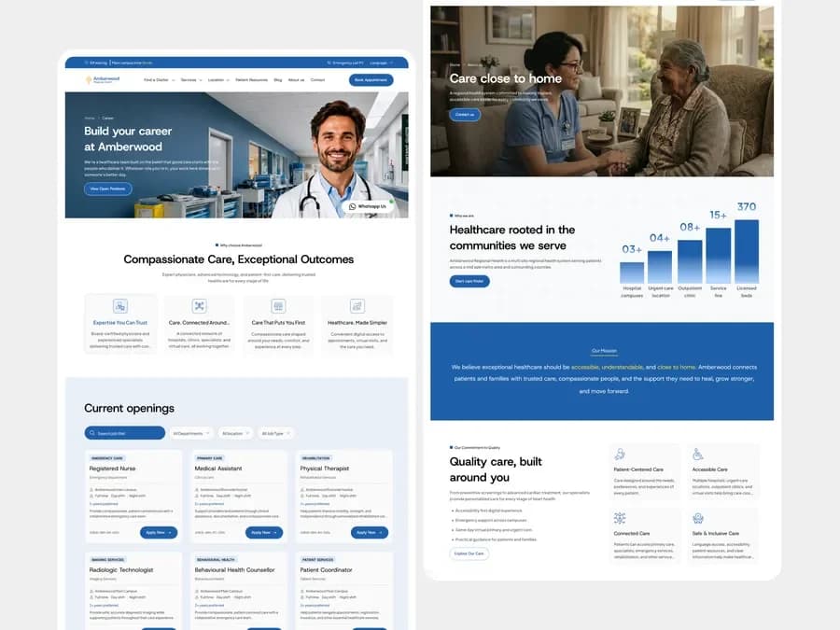Click the Home breadcrumb on careers hero
This screenshot has width=840, height=630.
(x=90, y=118)
